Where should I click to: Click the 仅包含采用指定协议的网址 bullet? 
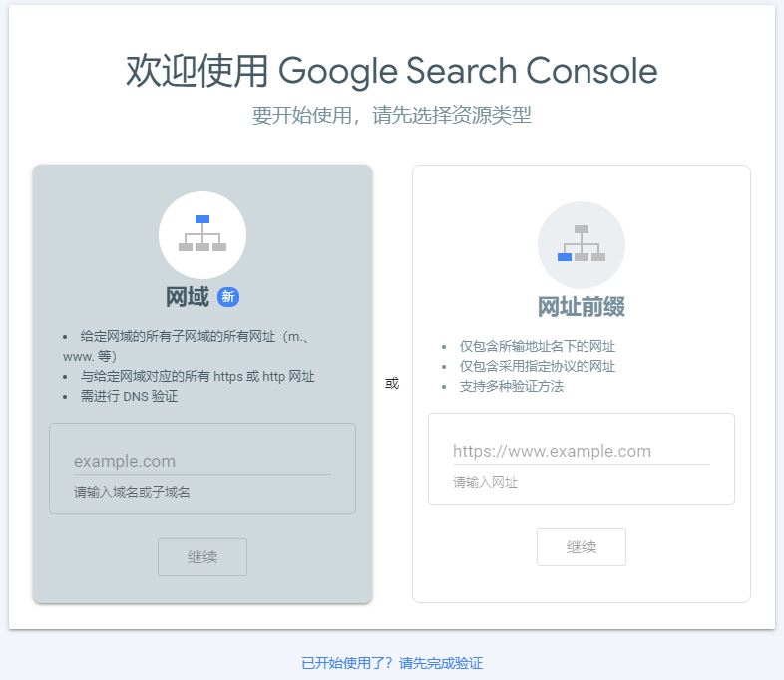point(538,366)
